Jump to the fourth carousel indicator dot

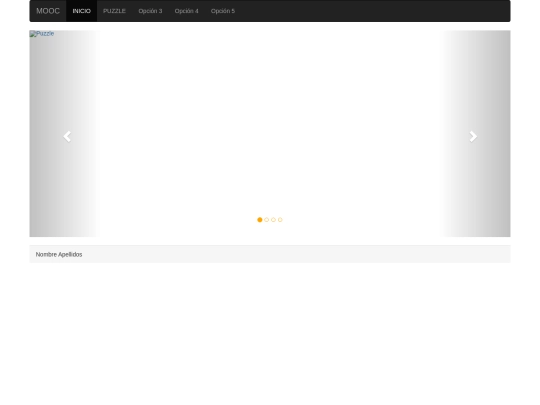coord(280,220)
